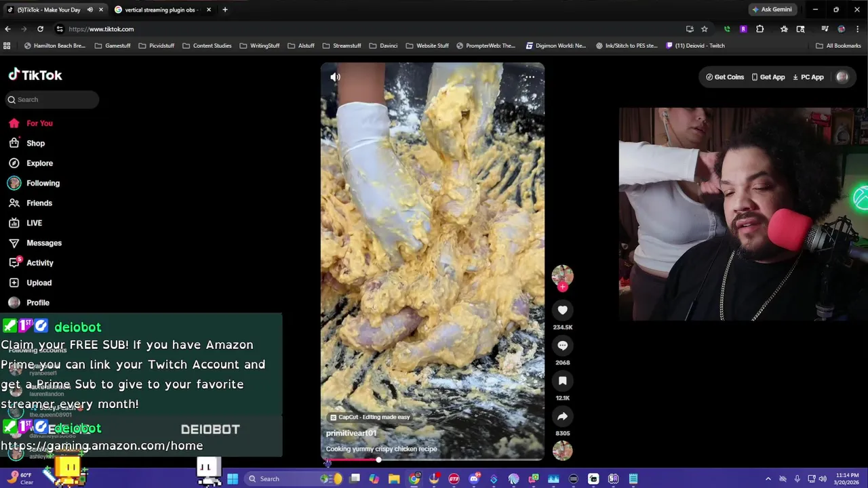Viewport: 868px width, 488px height.
Task: Show hidden system tray icons
Action: (x=768, y=479)
